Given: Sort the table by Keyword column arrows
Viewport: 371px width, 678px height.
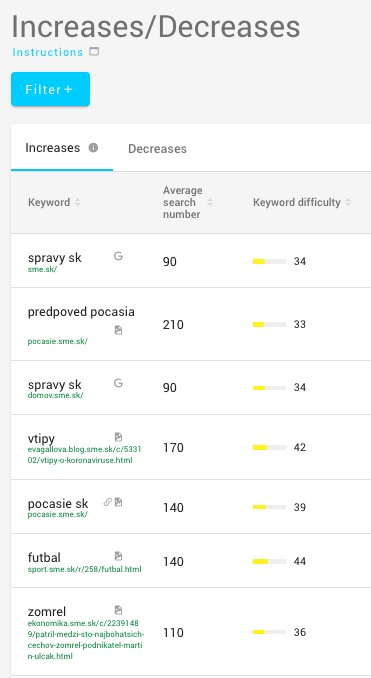Looking at the screenshot, I should coord(77,202).
